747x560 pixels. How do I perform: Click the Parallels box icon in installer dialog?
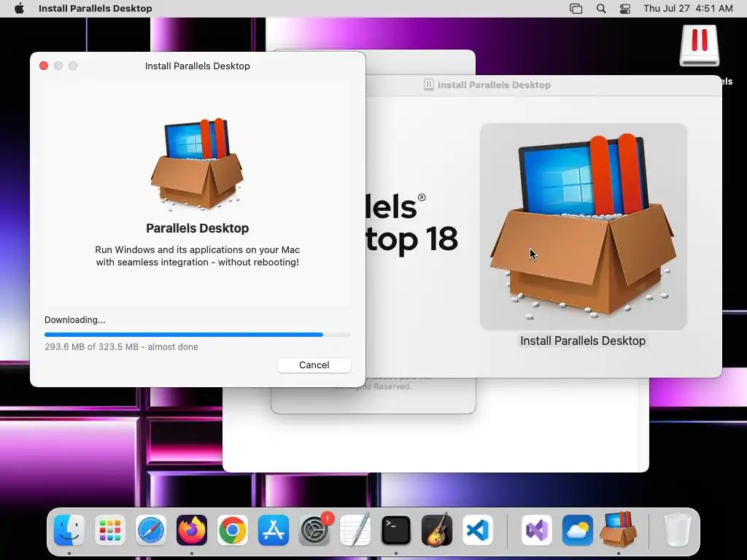pyautogui.click(x=197, y=164)
